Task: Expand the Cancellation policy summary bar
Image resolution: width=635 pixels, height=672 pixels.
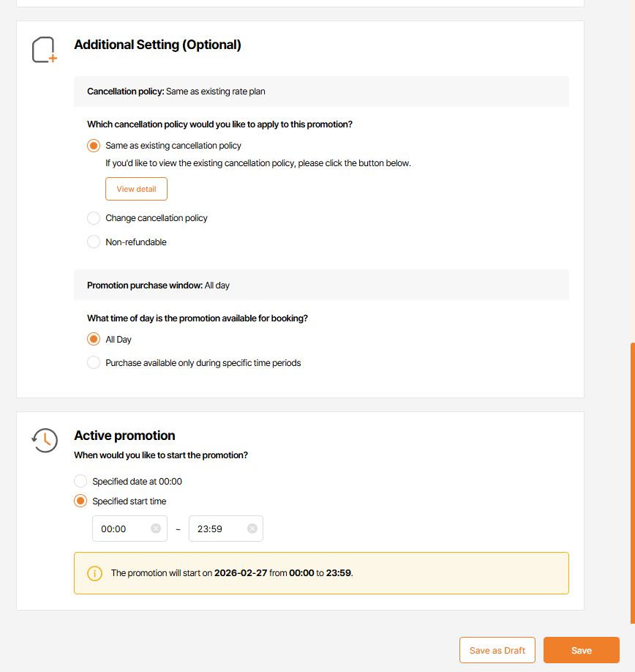Action: tap(321, 92)
